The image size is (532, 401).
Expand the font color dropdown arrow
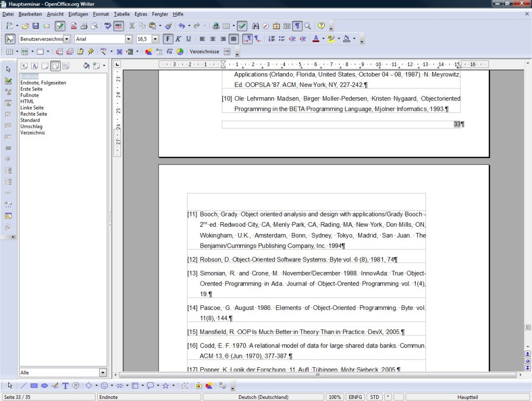point(323,38)
